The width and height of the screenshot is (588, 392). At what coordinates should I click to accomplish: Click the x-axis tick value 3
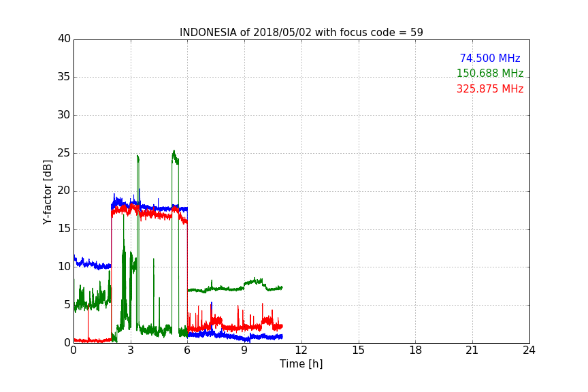131,350
